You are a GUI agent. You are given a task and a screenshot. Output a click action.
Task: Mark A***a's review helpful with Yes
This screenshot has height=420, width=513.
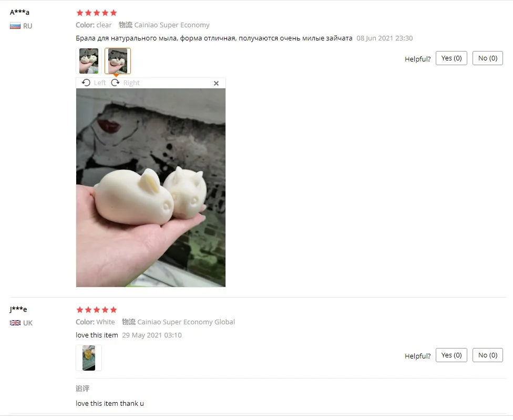452,58
